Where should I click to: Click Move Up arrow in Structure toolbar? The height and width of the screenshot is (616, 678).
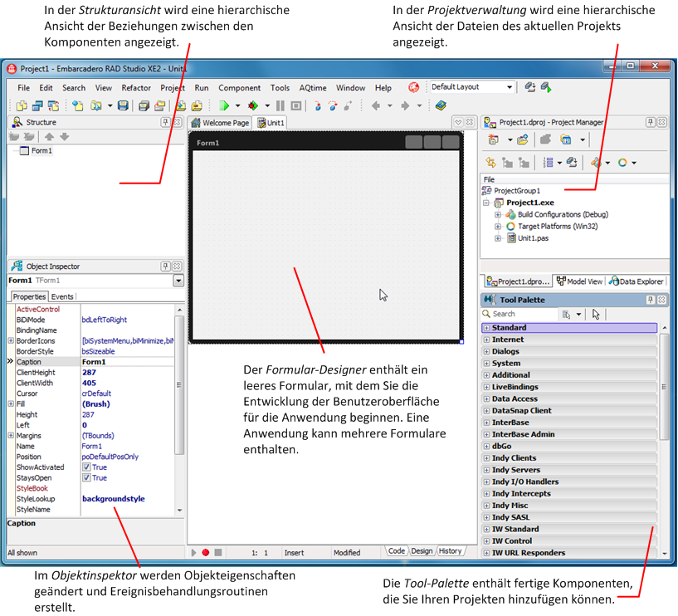[x=49, y=137]
